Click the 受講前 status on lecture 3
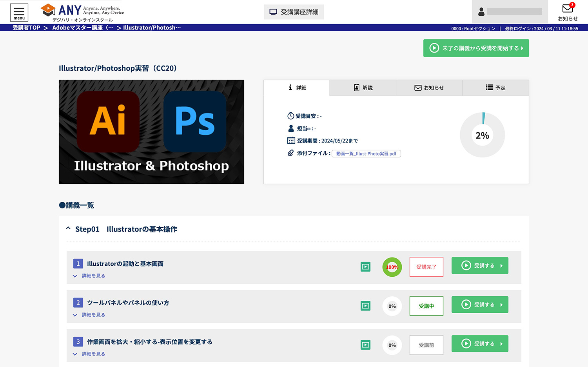The image size is (588, 367). tap(426, 345)
